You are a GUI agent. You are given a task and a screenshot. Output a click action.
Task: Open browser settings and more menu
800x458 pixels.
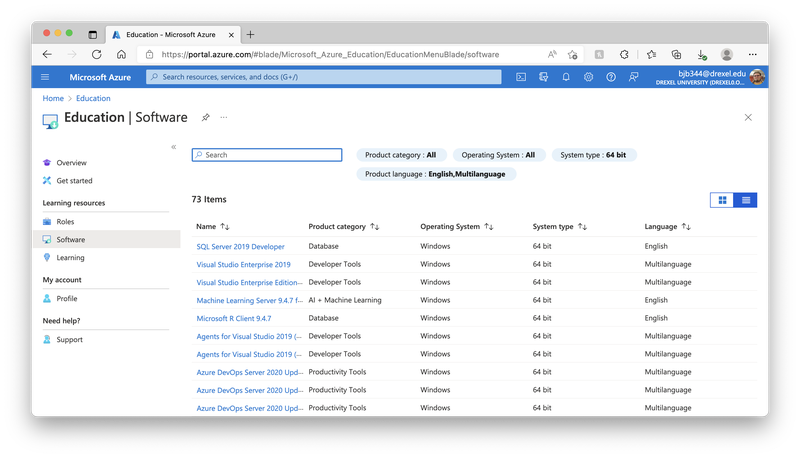753,55
